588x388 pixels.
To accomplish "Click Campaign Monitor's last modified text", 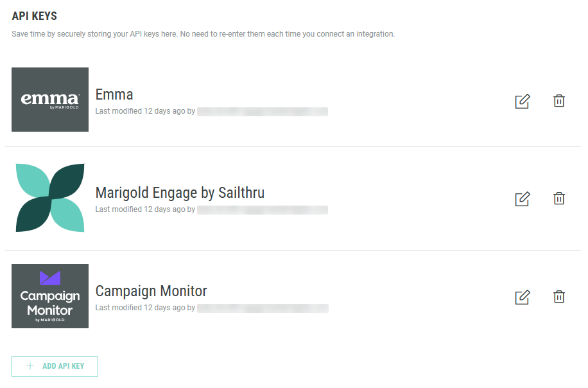I will 144,308.
